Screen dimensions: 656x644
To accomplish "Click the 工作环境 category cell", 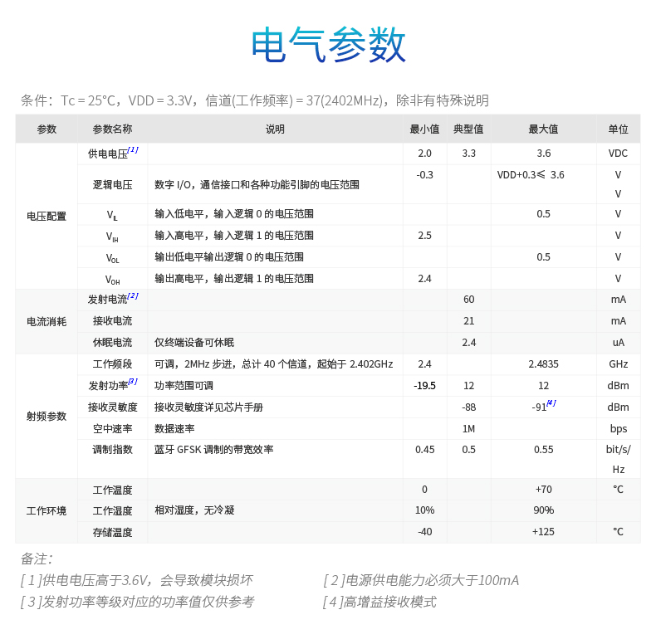I will 47,511.
